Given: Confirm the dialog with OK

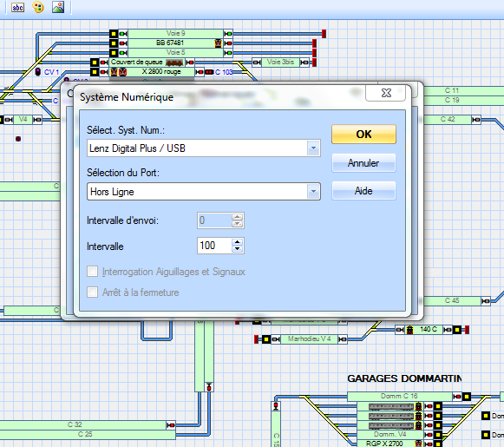Looking at the screenshot, I should (x=363, y=134).
